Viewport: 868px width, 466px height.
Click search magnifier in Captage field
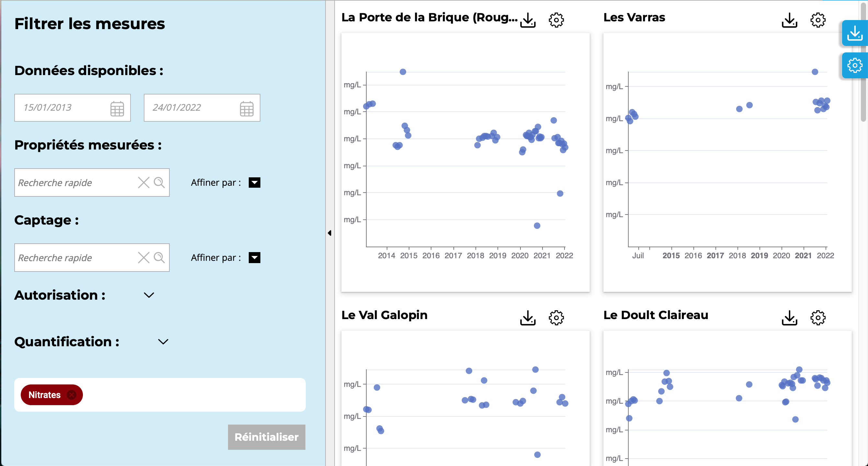pos(159,258)
